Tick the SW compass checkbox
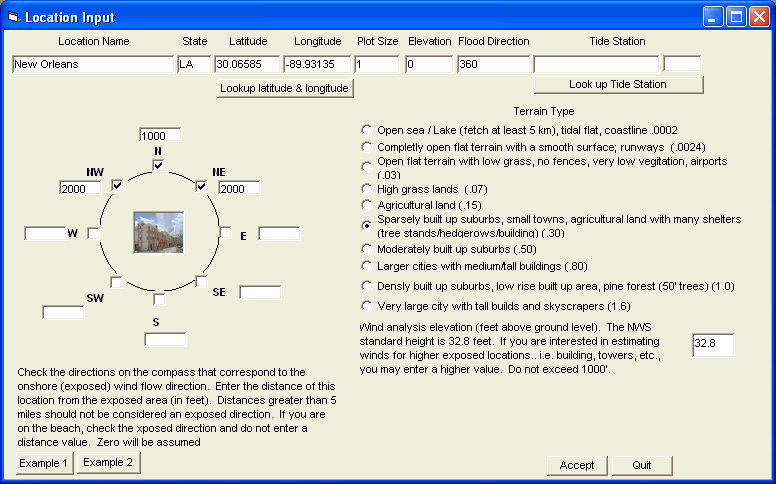Image resolution: width=776 pixels, height=484 pixels. 116,283
